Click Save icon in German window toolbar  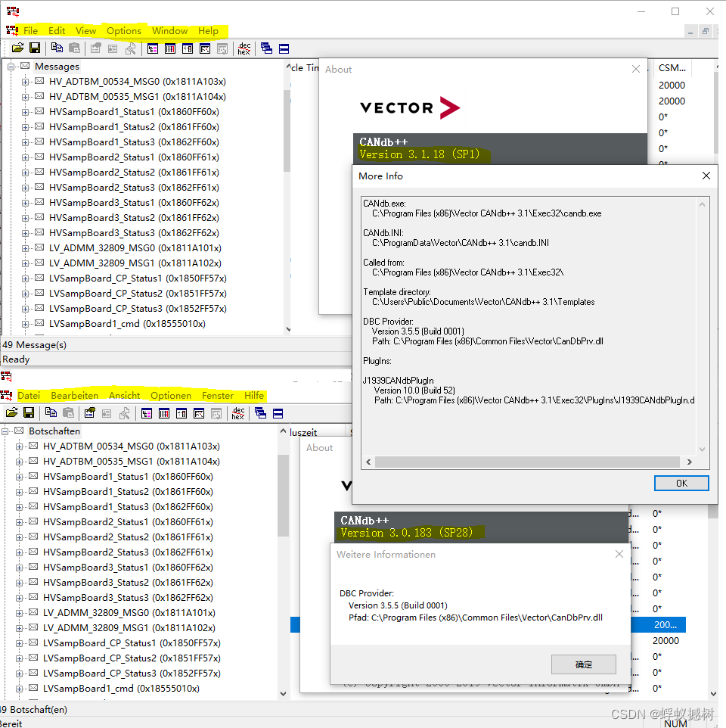coord(29,412)
